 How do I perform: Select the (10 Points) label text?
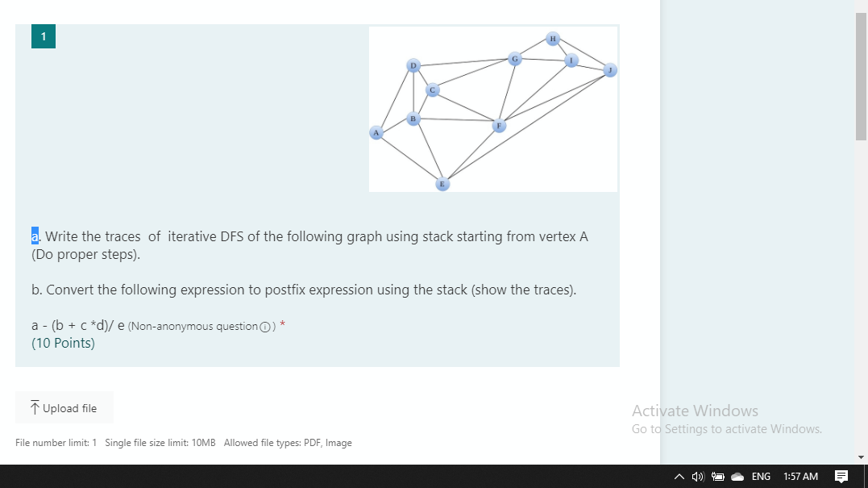63,342
